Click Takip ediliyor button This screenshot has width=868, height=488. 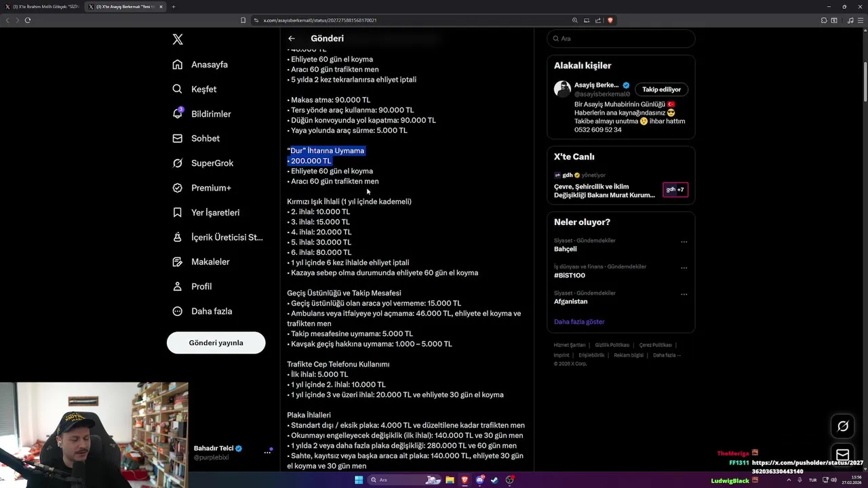click(661, 89)
